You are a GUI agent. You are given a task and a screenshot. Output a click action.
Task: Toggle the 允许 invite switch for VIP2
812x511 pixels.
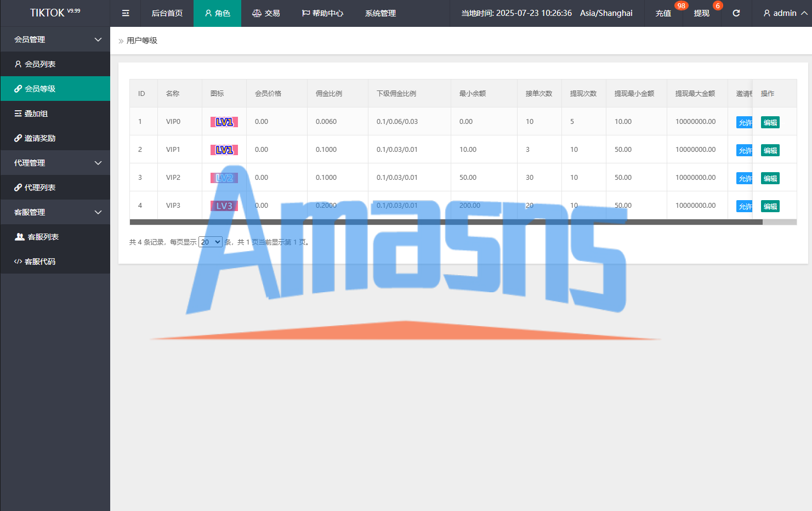coord(744,179)
